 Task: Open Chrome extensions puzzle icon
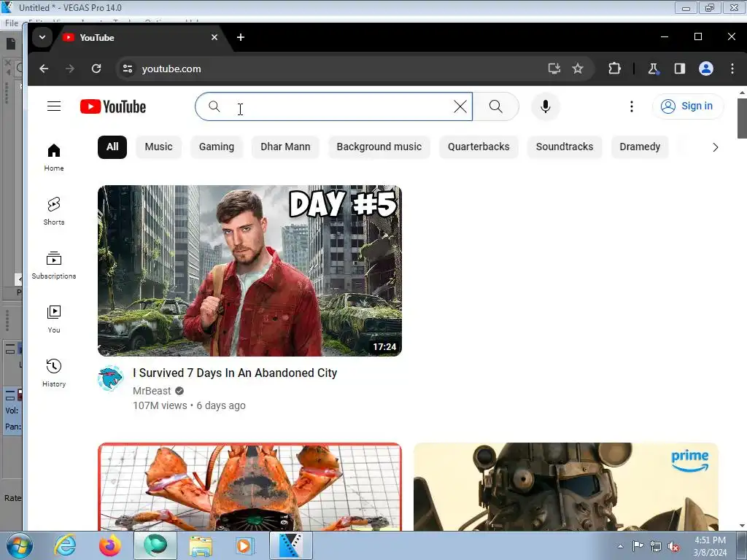coord(614,69)
